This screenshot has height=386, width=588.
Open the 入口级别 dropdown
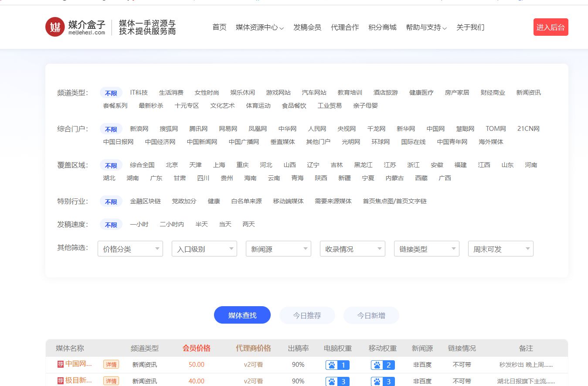tap(204, 249)
